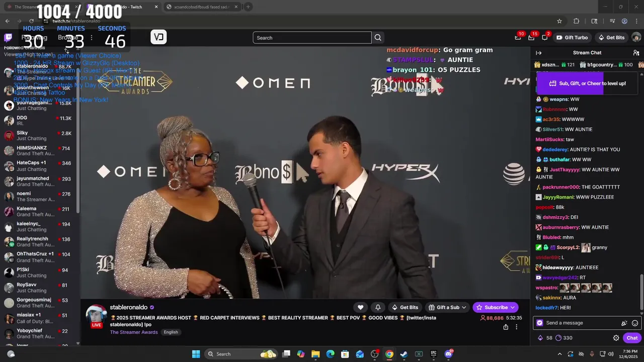Open the emote picker smiley
644x362 pixels.
coord(635,323)
